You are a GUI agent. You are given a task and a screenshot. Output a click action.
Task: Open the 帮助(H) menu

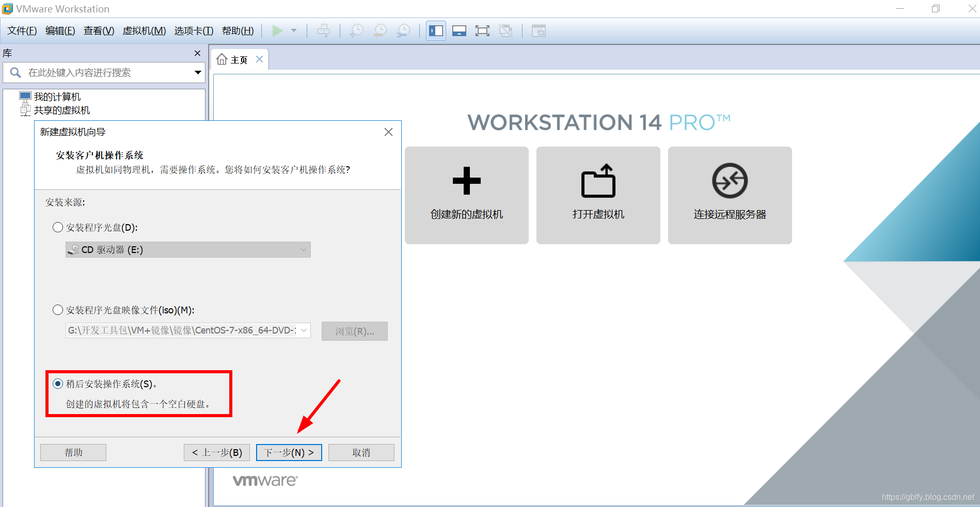238,31
